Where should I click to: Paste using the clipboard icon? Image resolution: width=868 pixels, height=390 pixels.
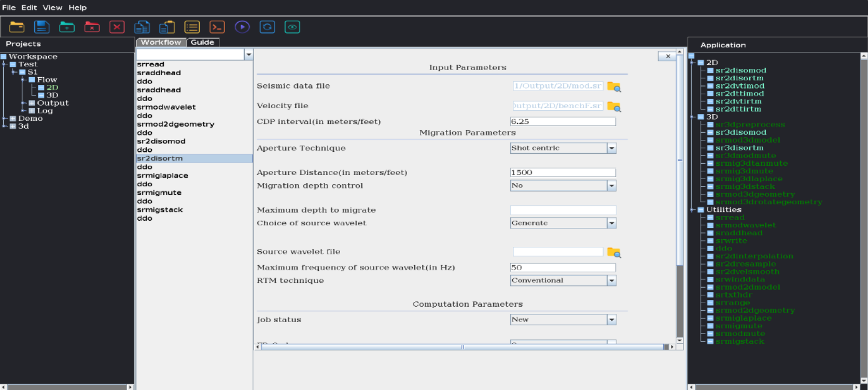click(x=166, y=27)
